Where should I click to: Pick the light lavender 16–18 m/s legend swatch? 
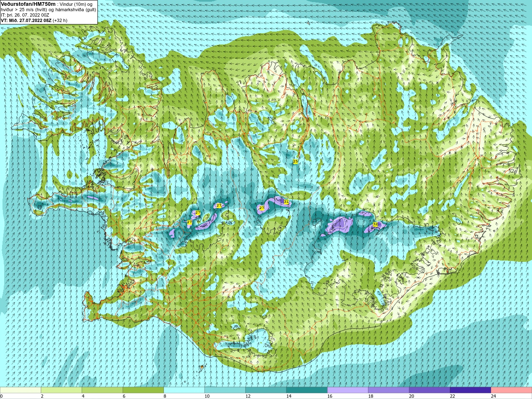point(348,390)
